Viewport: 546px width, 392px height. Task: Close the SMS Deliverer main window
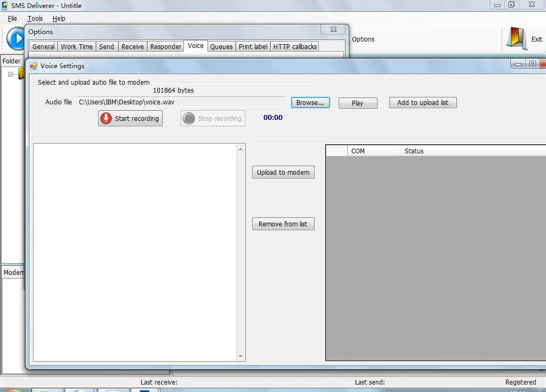click(532, 5)
